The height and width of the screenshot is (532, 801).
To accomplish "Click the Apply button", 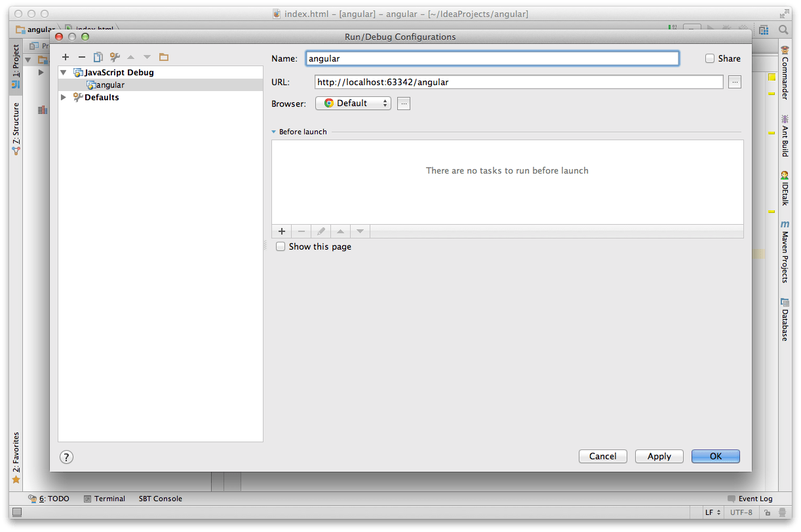I will pyautogui.click(x=659, y=457).
